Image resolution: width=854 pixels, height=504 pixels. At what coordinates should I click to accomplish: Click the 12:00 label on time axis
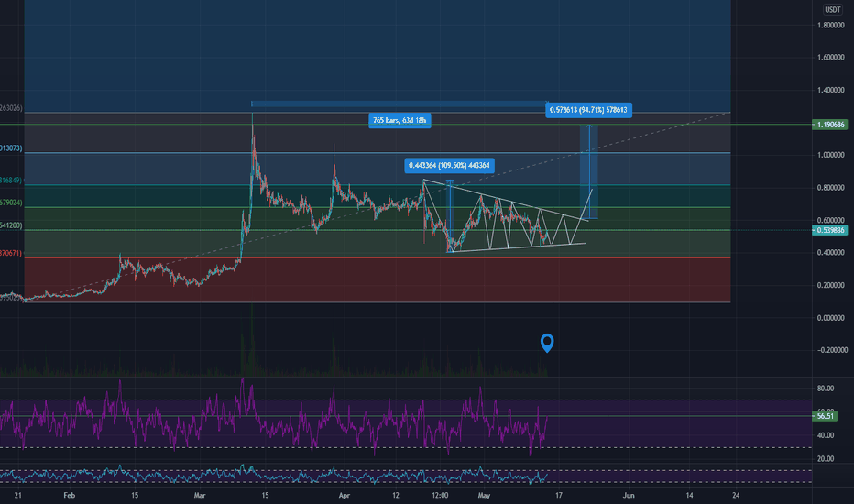point(440,495)
